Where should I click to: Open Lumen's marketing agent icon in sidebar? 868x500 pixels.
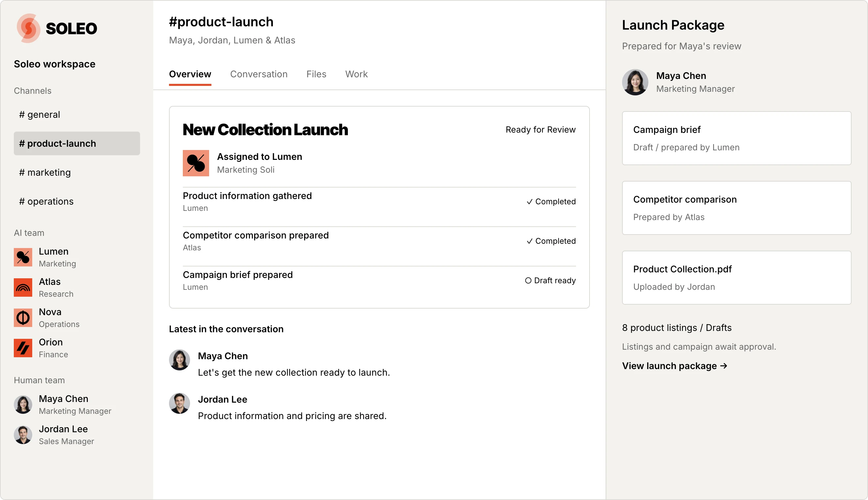pyautogui.click(x=23, y=257)
